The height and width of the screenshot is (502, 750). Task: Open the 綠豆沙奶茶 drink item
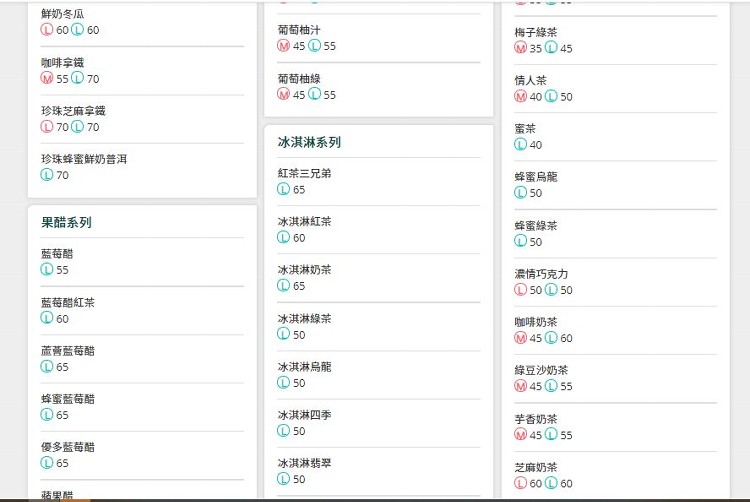541,370
